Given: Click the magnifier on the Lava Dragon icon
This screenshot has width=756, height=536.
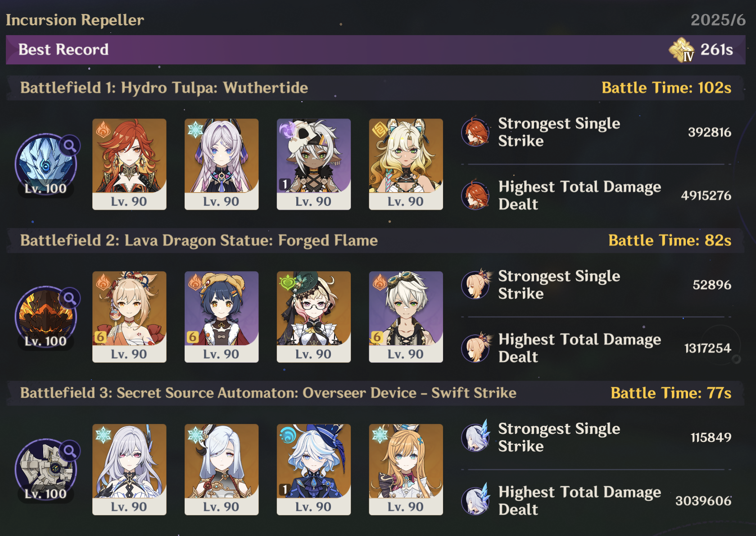Looking at the screenshot, I should point(70,298).
